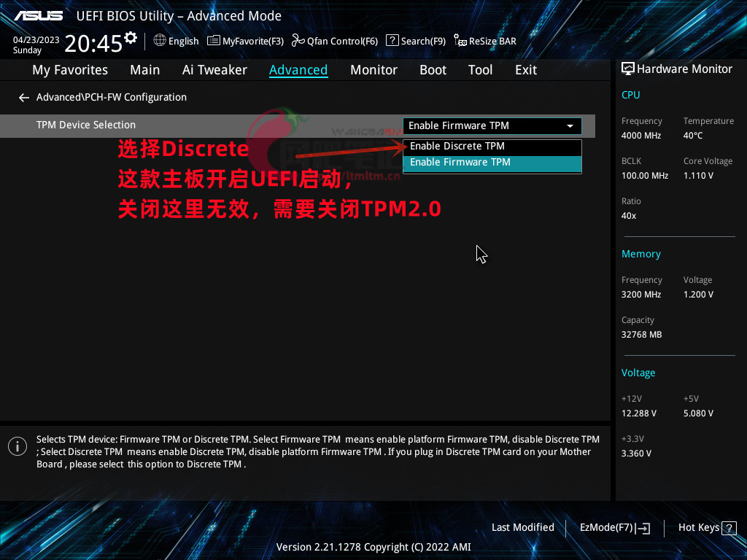Screen dimensions: 747x560
Task: Click the Version 2.21.1278 copyright text
Action: 373,547
